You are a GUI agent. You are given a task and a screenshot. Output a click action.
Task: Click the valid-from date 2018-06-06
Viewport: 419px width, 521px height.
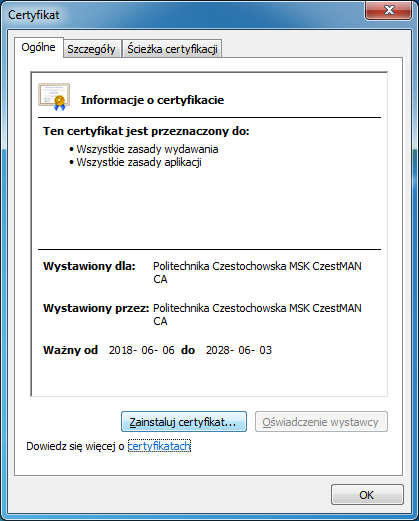pyautogui.click(x=142, y=350)
